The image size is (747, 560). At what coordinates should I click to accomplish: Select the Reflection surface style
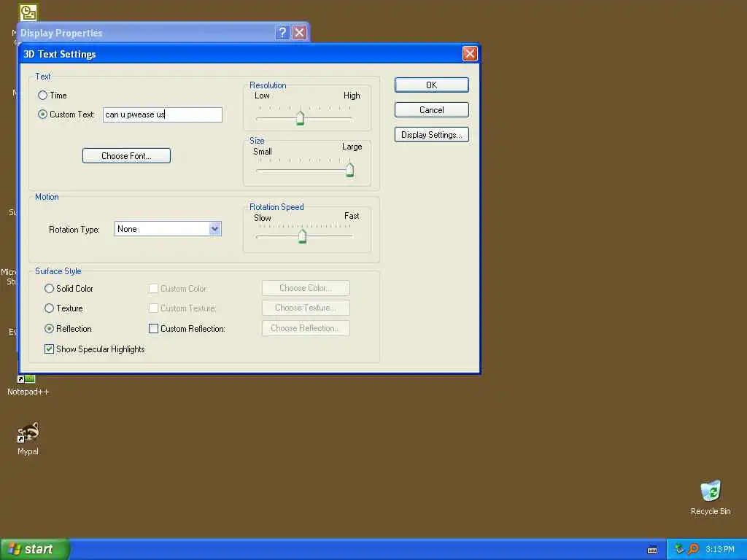point(49,329)
